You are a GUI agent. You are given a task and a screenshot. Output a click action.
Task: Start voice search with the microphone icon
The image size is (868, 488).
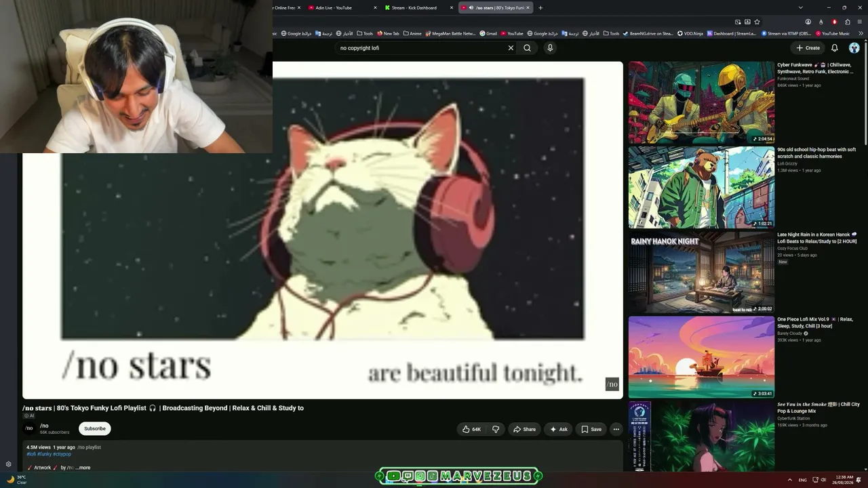pyautogui.click(x=550, y=48)
